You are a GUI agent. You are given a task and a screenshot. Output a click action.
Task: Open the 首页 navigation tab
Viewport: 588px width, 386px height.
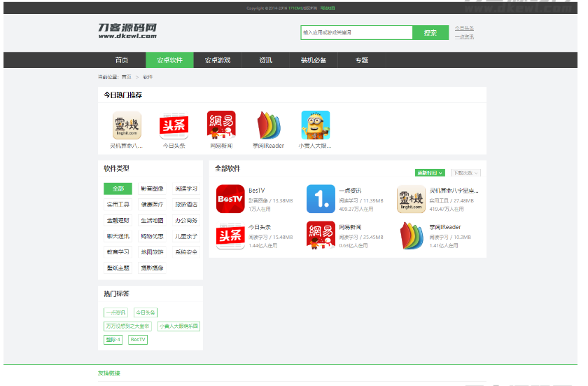tap(122, 60)
